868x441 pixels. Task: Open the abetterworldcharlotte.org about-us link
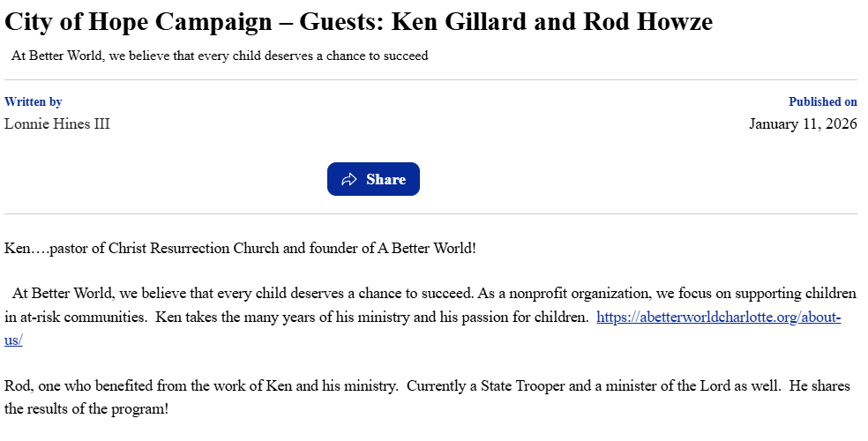point(718,318)
